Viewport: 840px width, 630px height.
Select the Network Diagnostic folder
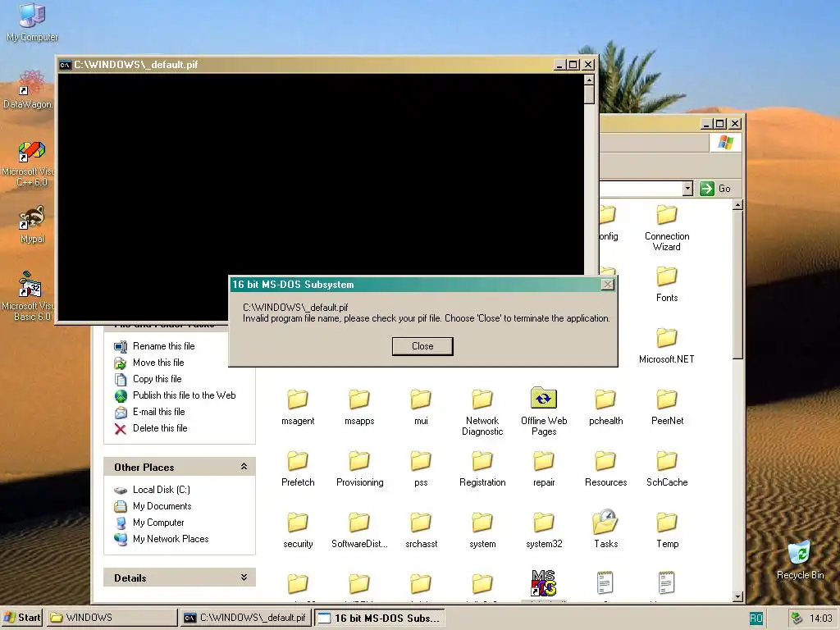pyautogui.click(x=482, y=412)
